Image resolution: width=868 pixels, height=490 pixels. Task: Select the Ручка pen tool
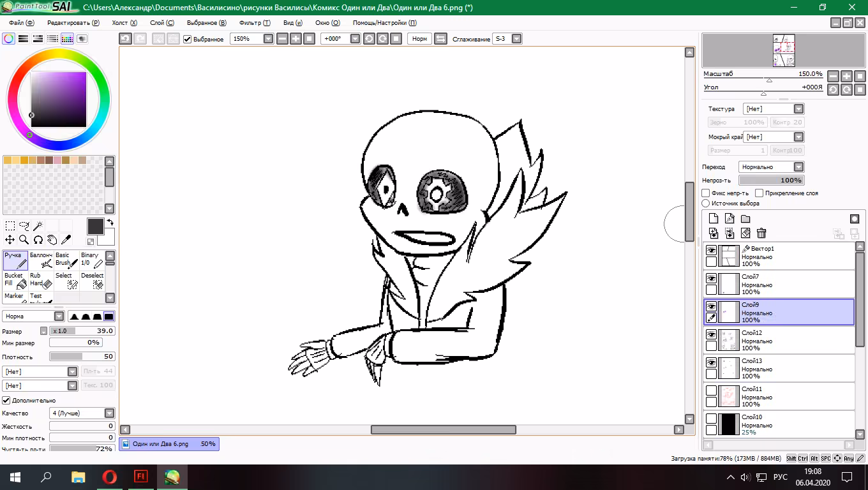15,260
